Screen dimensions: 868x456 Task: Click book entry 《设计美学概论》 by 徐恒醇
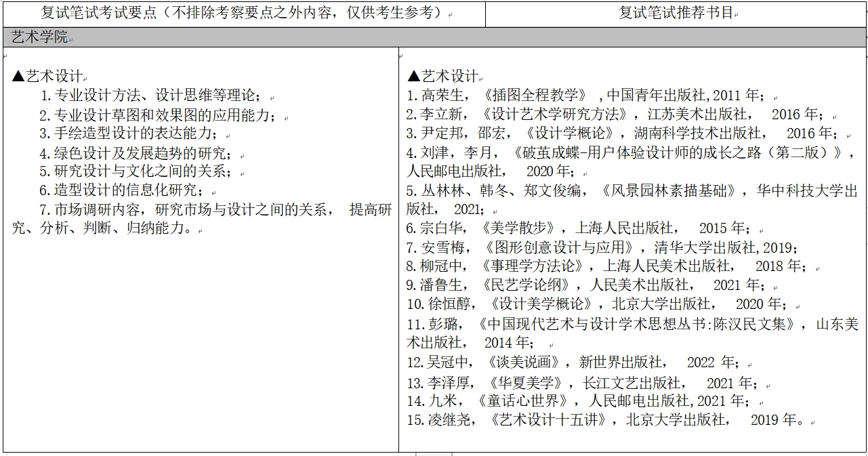click(x=598, y=304)
